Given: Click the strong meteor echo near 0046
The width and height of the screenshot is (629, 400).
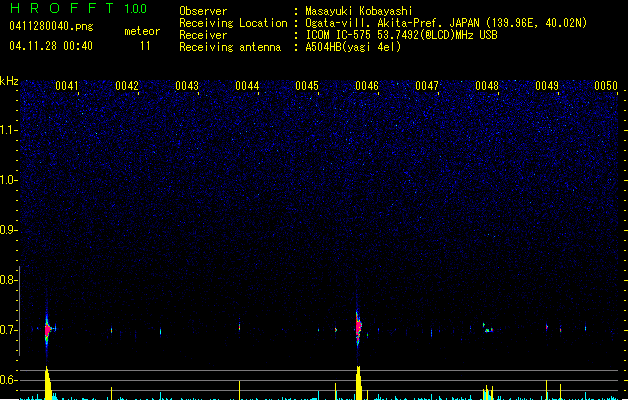Looking at the screenshot, I should [x=358, y=327].
